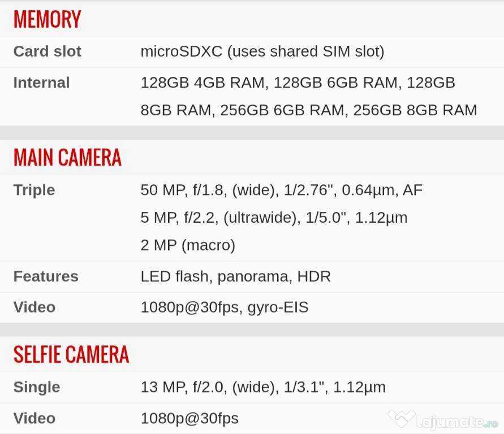Click the 13 MP f/2.0 selfie spec
Image resolution: width=504 pixels, height=434 pixels.
263,387
